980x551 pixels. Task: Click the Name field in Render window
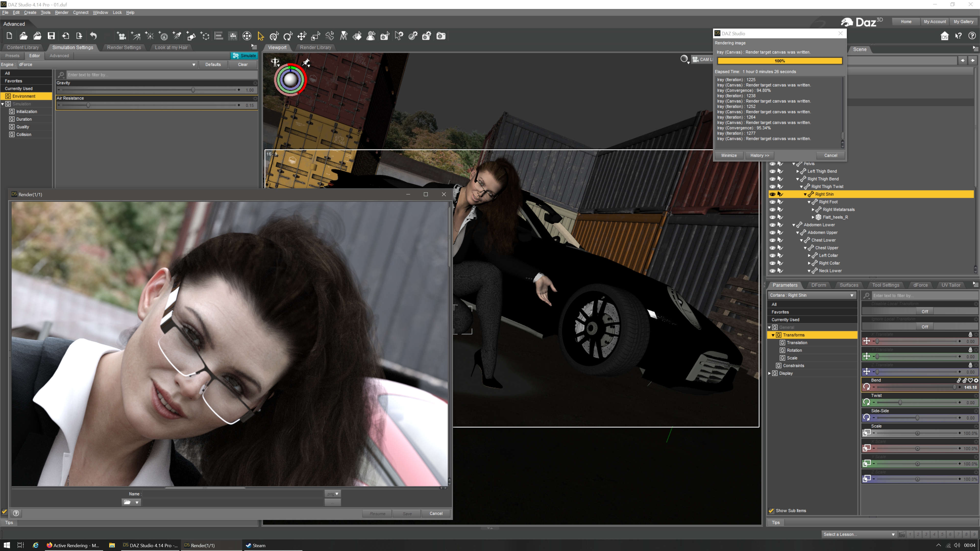pos(233,494)
